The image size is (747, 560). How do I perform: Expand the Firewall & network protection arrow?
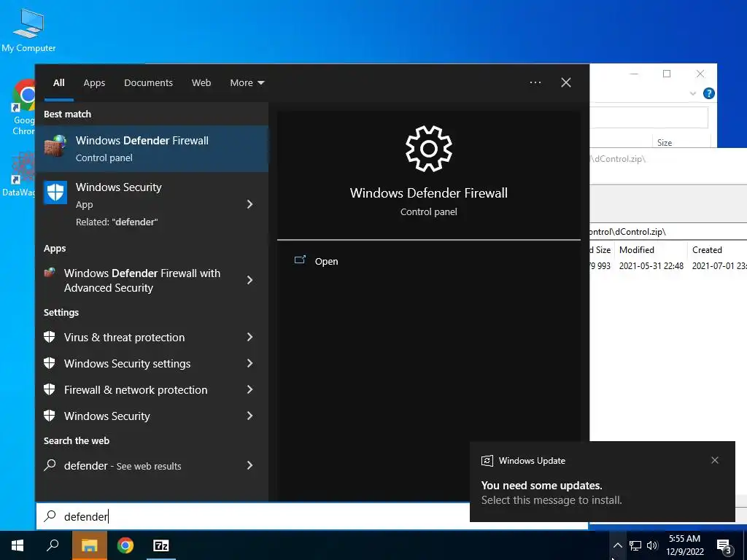[x=249, y=389]
